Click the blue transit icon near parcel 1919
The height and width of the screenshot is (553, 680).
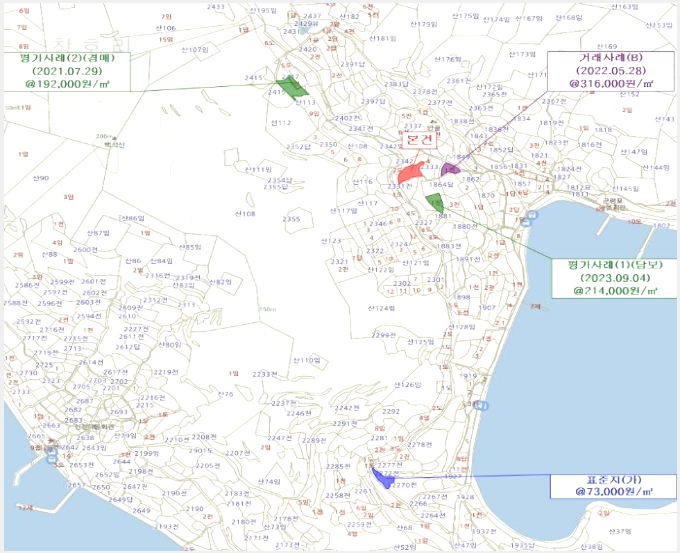481,406
